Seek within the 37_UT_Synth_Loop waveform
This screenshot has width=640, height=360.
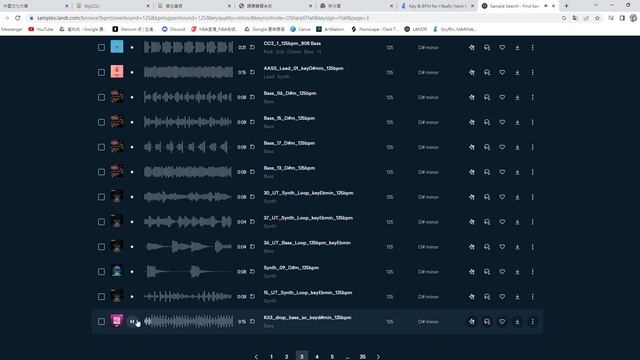tap(188, 222)
